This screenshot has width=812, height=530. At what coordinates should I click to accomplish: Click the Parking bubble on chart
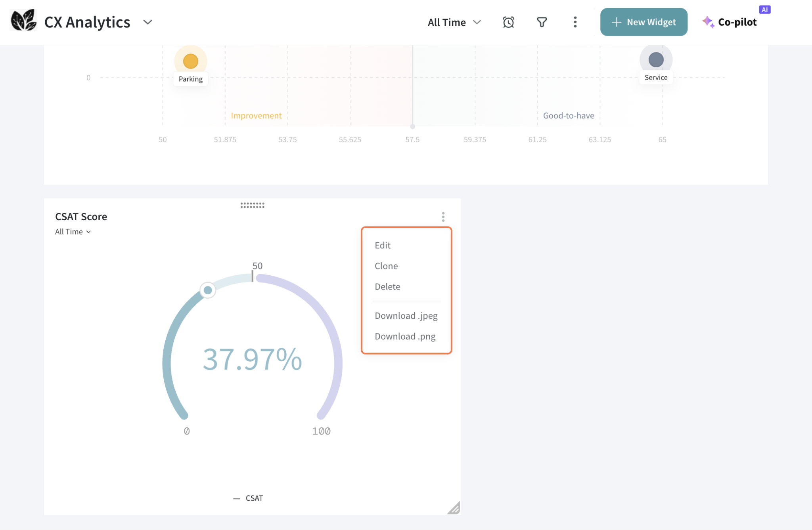(191, 61)
